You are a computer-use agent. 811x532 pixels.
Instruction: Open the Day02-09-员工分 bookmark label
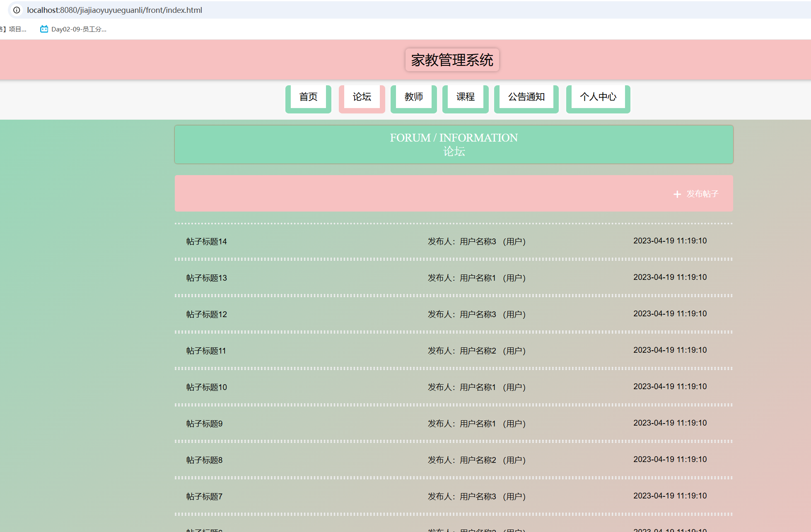point(79,29)
